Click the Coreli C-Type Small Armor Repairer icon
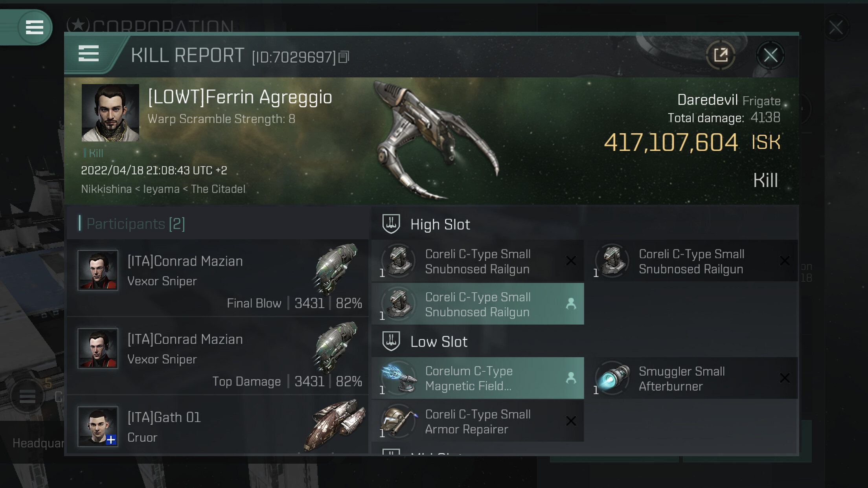This screenshot has height=488, width=868. pyautogui.click(x=399, y=422)
